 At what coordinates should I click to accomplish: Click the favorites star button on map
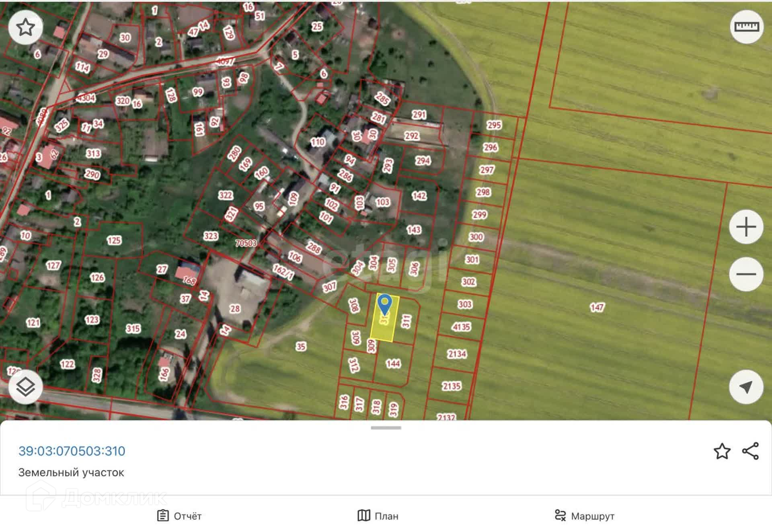pyautogui.click(x=25, y=27)
